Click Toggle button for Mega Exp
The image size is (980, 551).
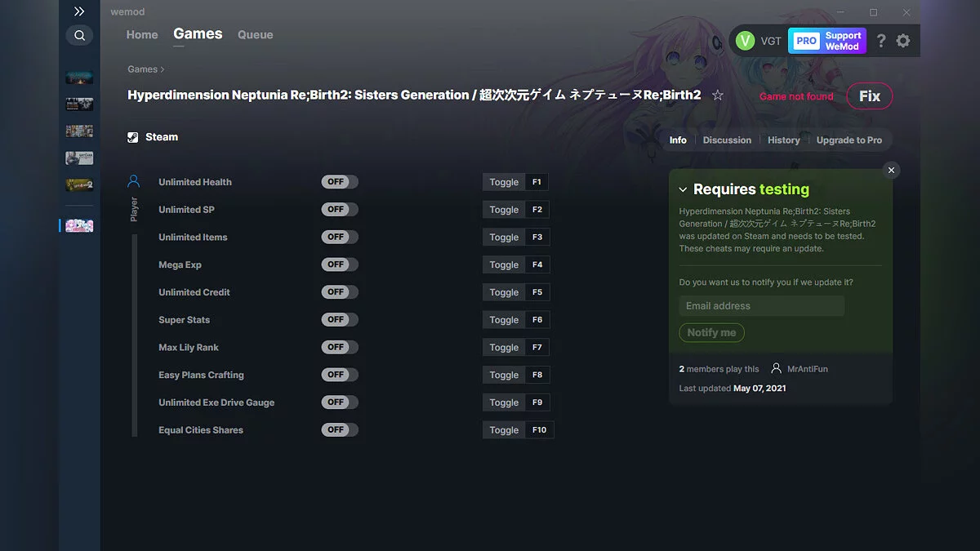(504, 264)
